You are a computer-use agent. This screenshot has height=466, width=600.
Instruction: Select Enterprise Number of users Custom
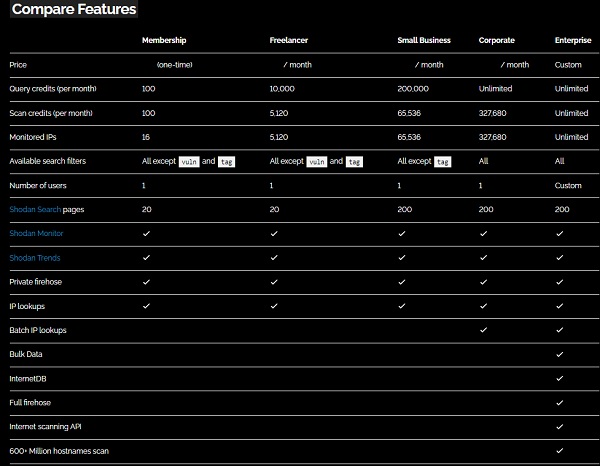(x=568, y=186)
